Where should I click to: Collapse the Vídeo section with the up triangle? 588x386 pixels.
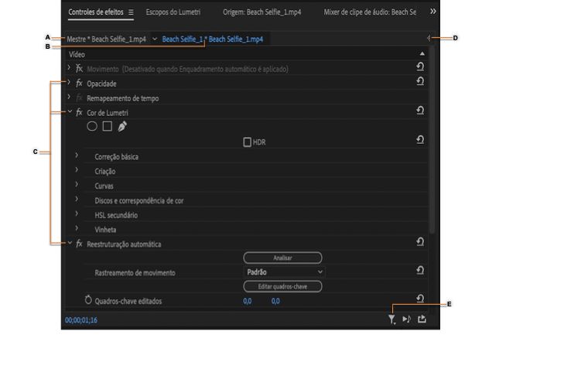tap(422, 53)
